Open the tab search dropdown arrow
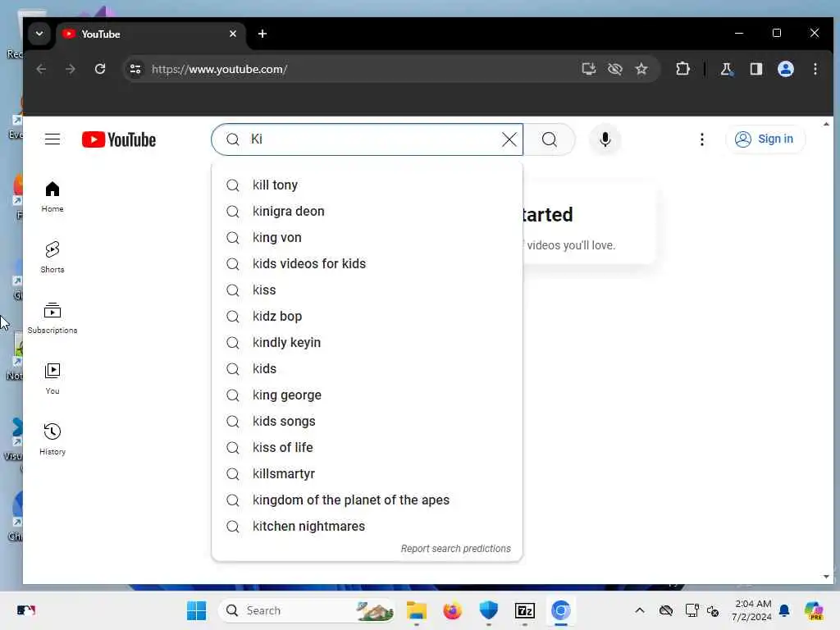The height and width of the screenshot is (630, 840). point(39,34)
